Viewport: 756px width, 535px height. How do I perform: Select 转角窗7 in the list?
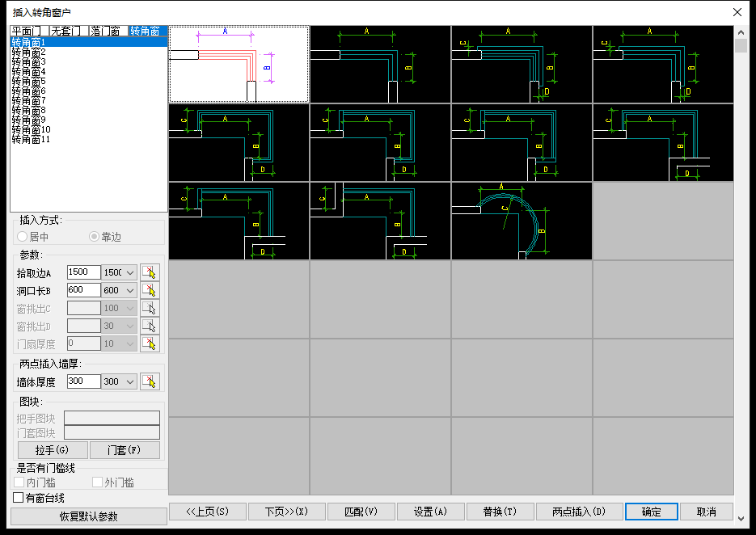[89, 100]
